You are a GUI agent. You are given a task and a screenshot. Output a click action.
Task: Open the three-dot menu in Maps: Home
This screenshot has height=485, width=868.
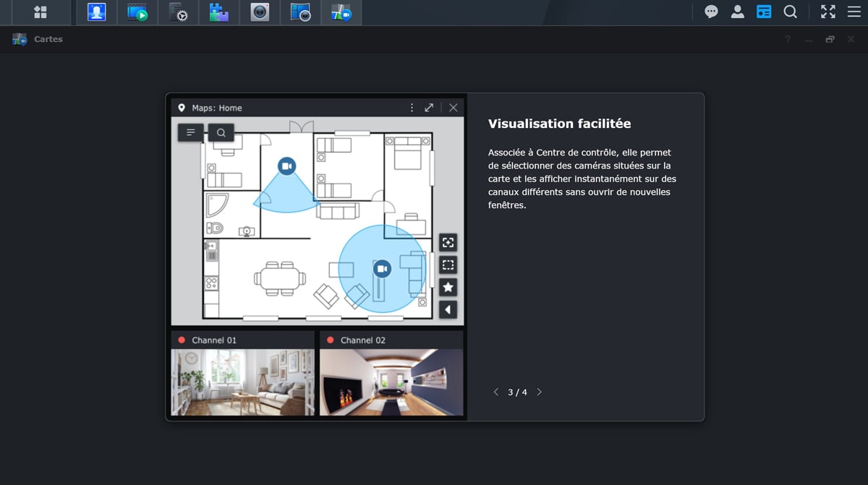pyautogui.click(x=412, y=108)
